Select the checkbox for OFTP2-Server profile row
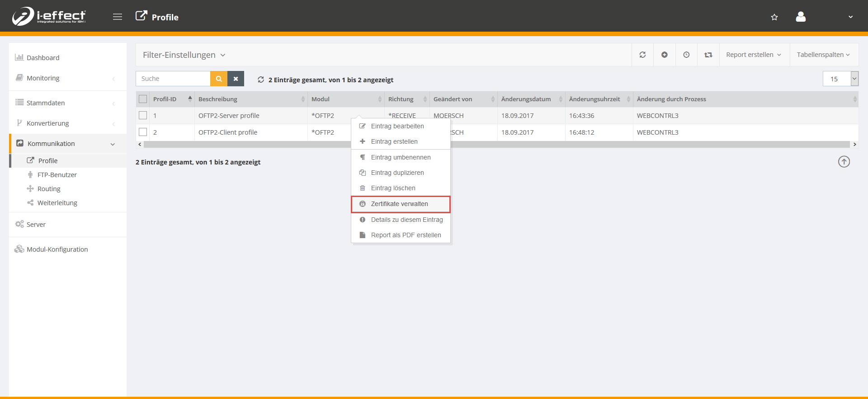 143,116
